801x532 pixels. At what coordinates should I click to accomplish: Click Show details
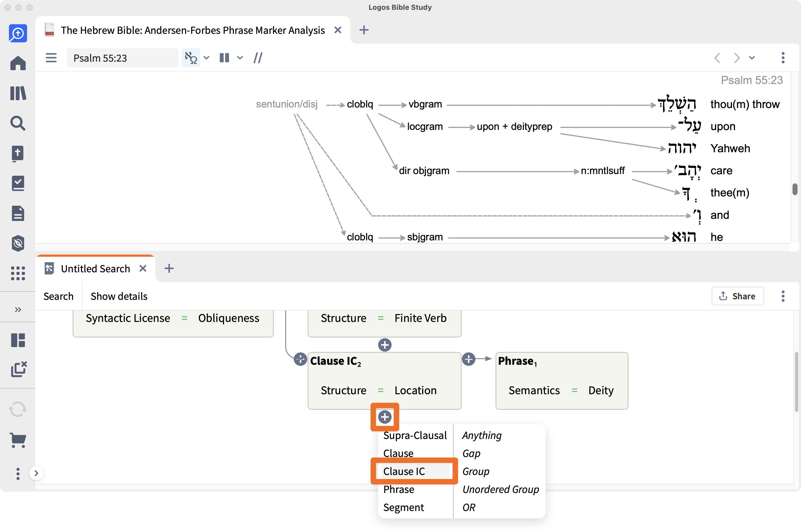pyautogui.click(x=119, y=296)
